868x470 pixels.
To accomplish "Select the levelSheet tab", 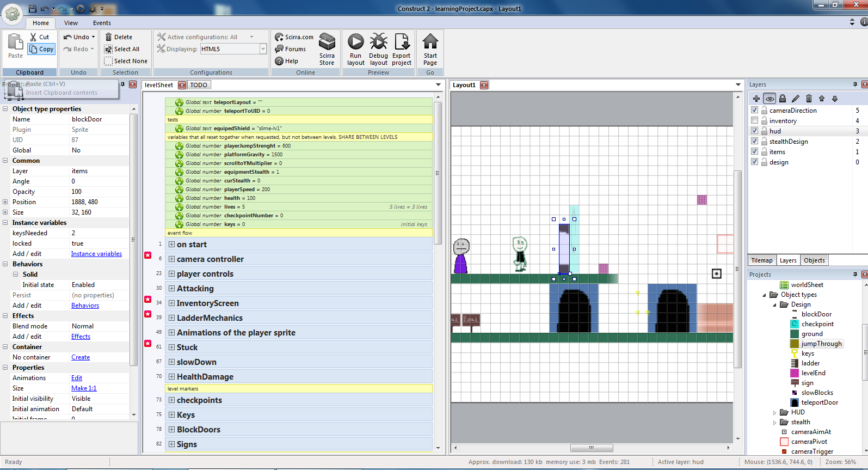I will (x=159, y=85).
